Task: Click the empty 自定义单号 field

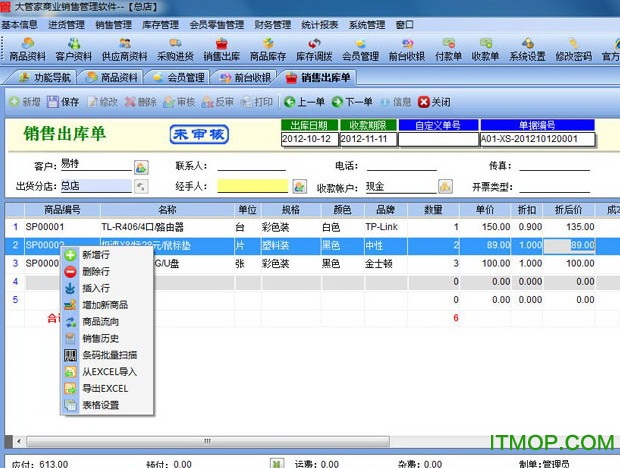Action: (x=439, y=139)
